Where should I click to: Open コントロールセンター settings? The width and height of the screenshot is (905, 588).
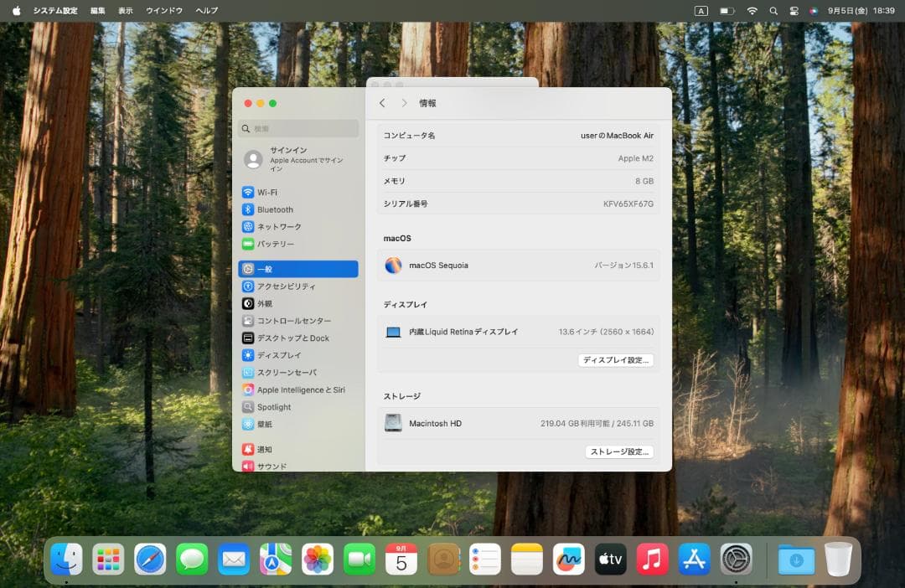click(x=293, y=321)
